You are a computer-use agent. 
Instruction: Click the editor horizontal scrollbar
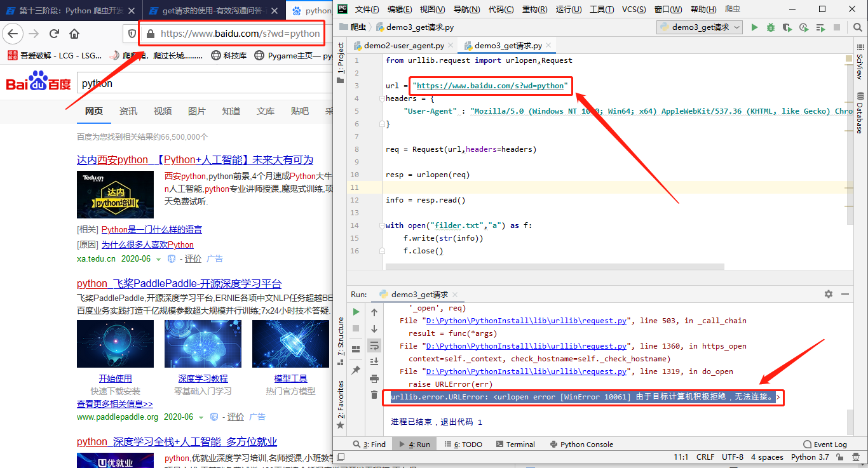(x=556, y=267)
